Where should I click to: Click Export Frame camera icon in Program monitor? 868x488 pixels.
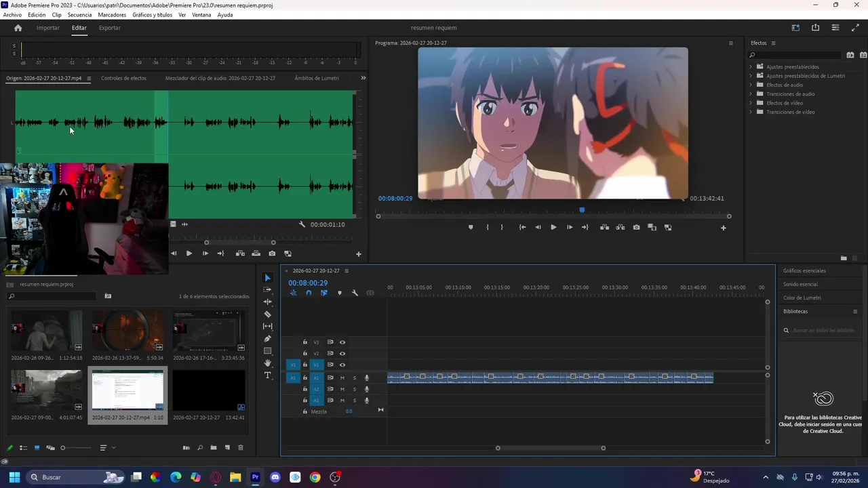pos(636,227)
